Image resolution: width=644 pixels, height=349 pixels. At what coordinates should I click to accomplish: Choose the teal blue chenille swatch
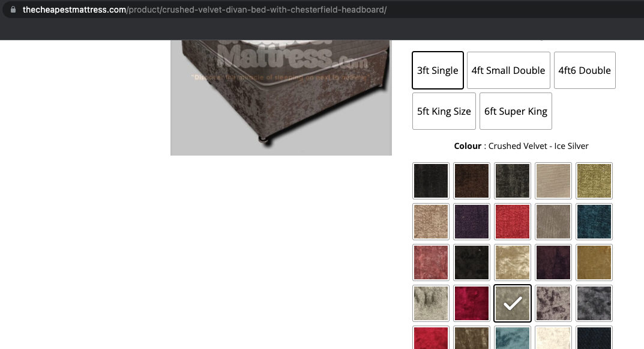pyautogui.click(x=594, y=222)
